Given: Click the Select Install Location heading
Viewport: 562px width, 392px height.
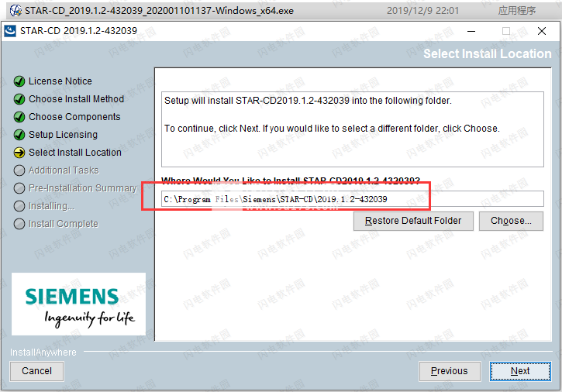Looking at the screenshot, I should (488, 53).
